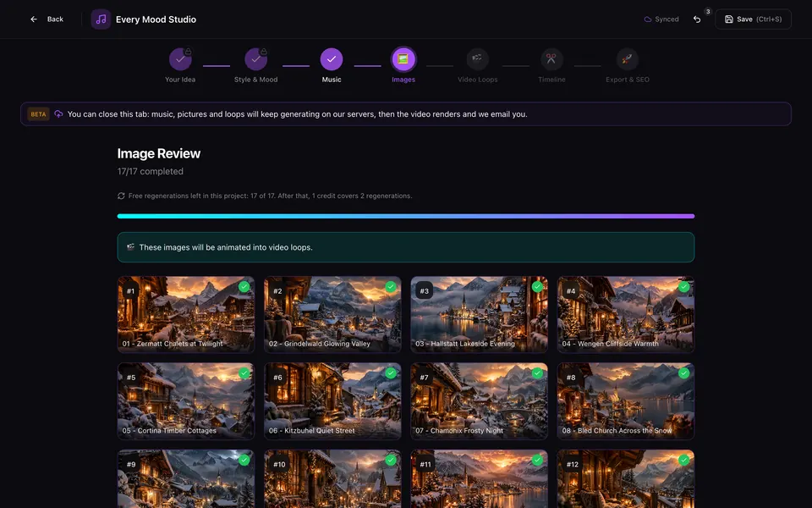
Task: Return to the Your Idea step
Action: (x=180, y=59)
